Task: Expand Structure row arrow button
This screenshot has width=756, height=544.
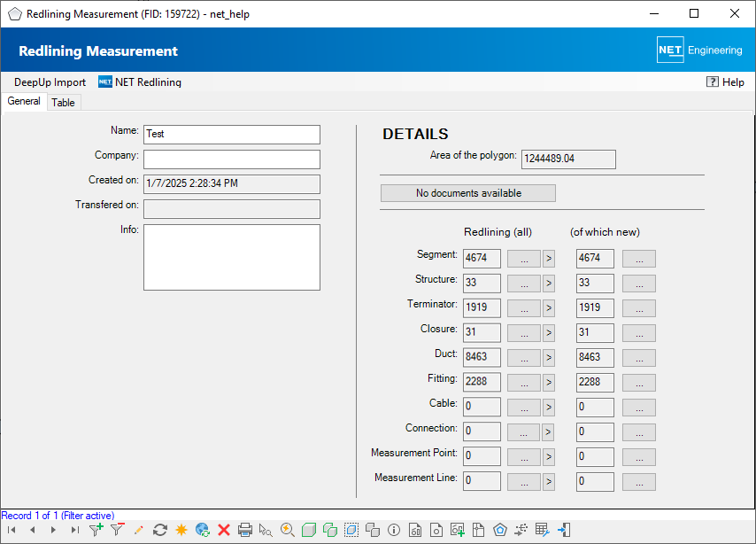Action: click(x=549, y=284)
